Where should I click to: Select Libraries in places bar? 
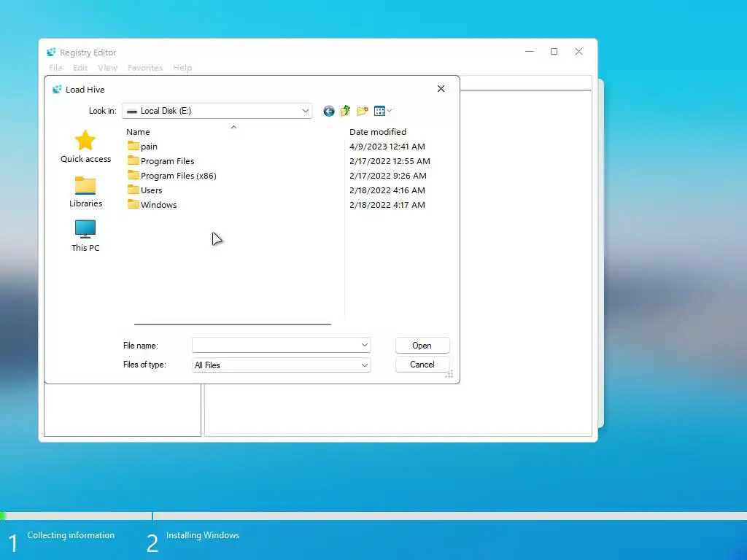point(86,192)
